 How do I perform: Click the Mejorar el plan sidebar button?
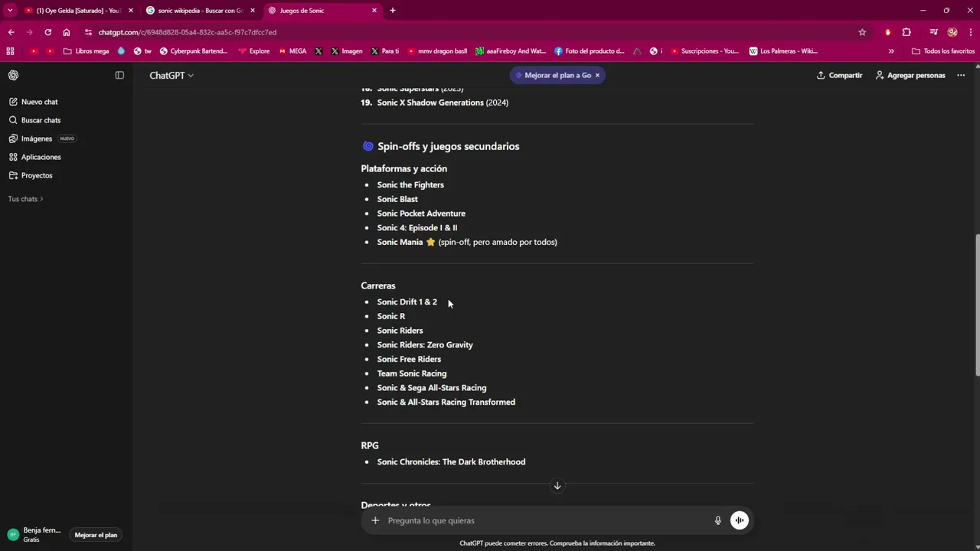(x=96, y=535)
